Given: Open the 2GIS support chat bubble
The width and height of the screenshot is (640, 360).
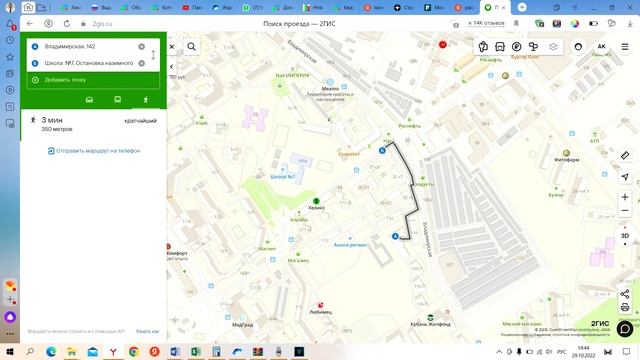Looking at the screenshot, I should [624, 329].
